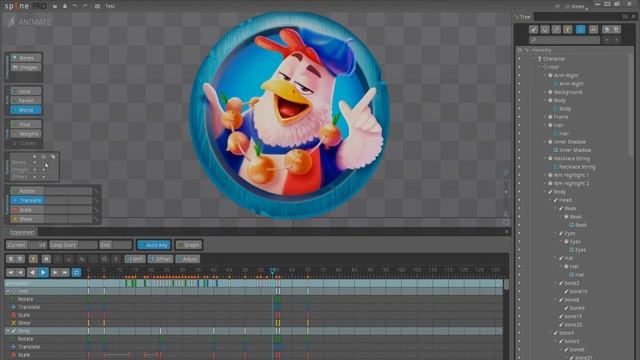Screen dimensions: 640x360
Task: Collapse the Inner Shadow slot in tree
Action: tap(545, 142)
